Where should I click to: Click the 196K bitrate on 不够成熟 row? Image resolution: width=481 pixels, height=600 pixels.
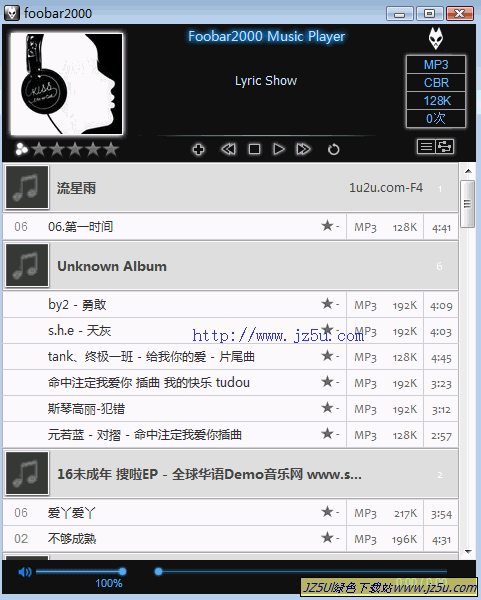pos(404,540)
